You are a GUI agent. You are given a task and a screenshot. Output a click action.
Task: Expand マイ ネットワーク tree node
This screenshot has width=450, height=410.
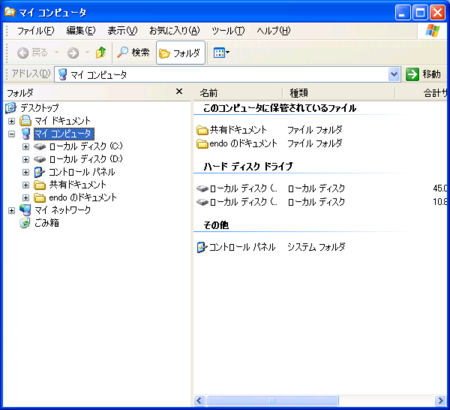[x=12, y=211]
